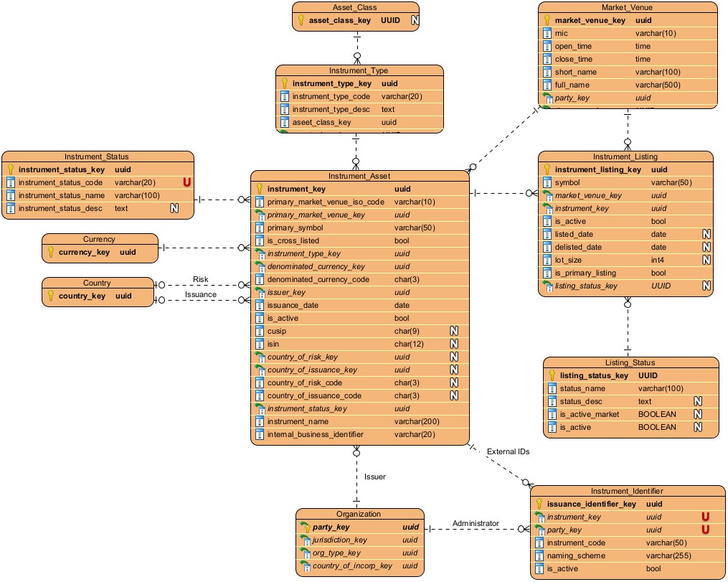
Task: Select the "Administrator" relationship label
Action: 475,524
